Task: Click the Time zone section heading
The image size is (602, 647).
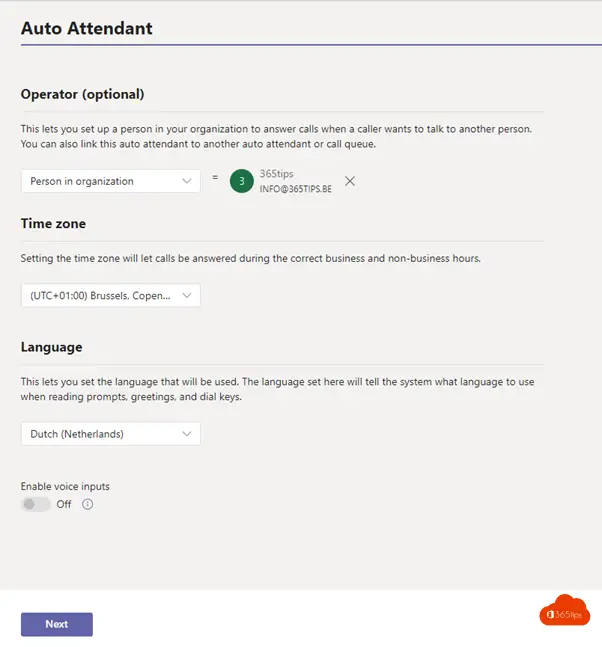Action: (53, 224)
